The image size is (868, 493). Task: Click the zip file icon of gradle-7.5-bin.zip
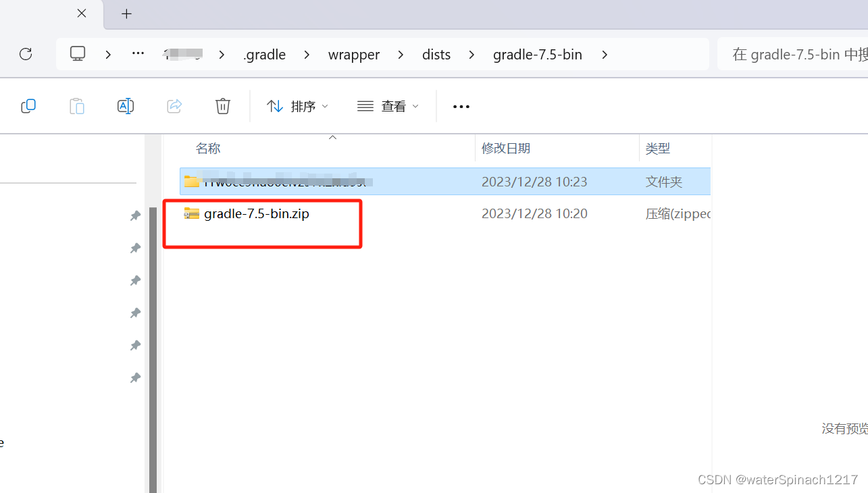point(192,214)
